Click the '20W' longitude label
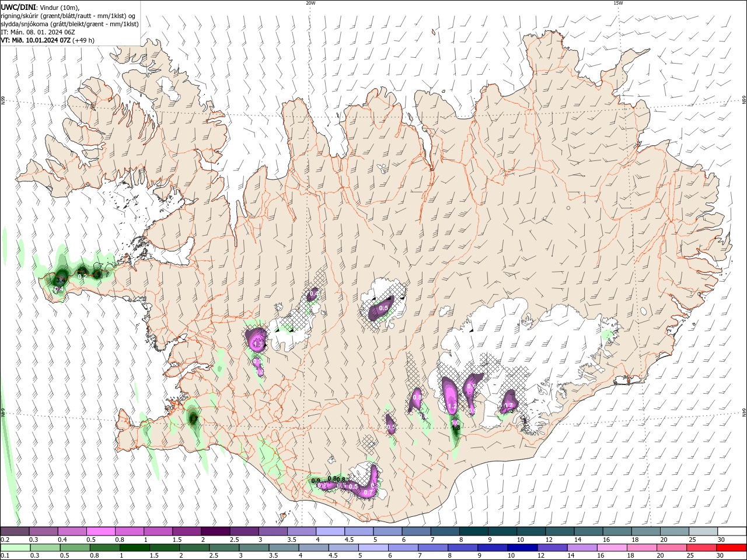 [310, 3]
